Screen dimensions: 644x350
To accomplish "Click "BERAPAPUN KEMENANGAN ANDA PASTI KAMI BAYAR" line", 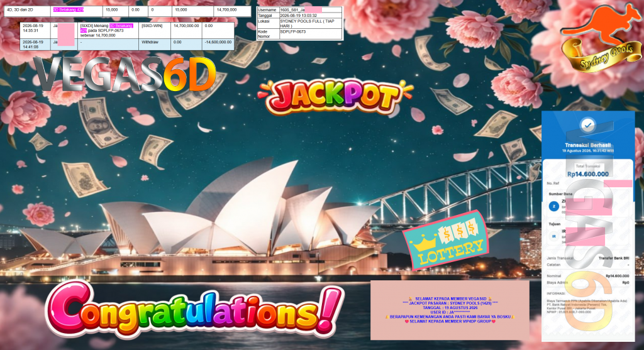I will click(x=450, y=317).
